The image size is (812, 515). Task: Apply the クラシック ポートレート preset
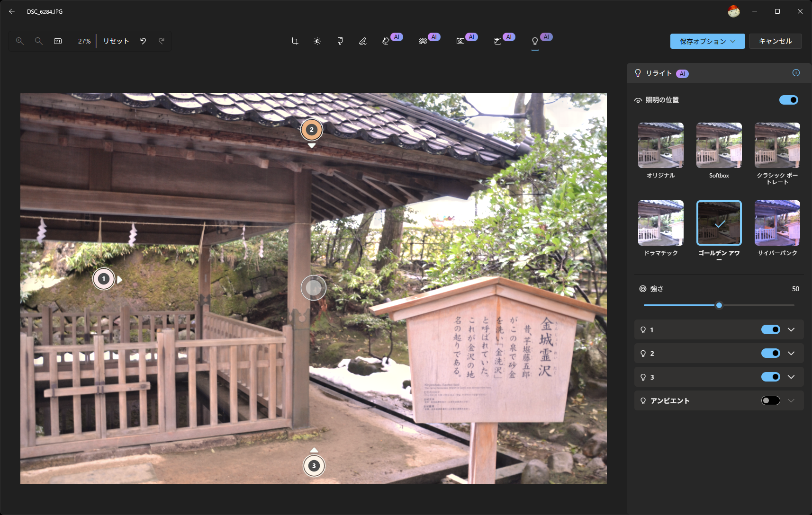777,145
